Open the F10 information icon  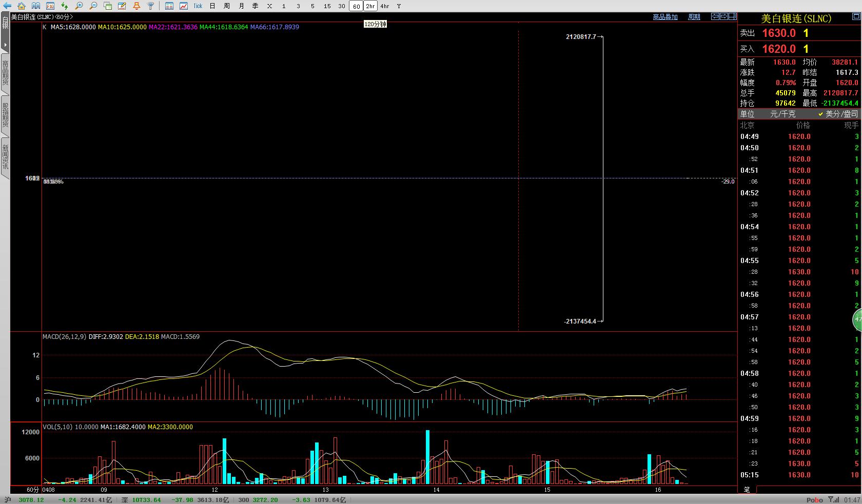[50, 6]
